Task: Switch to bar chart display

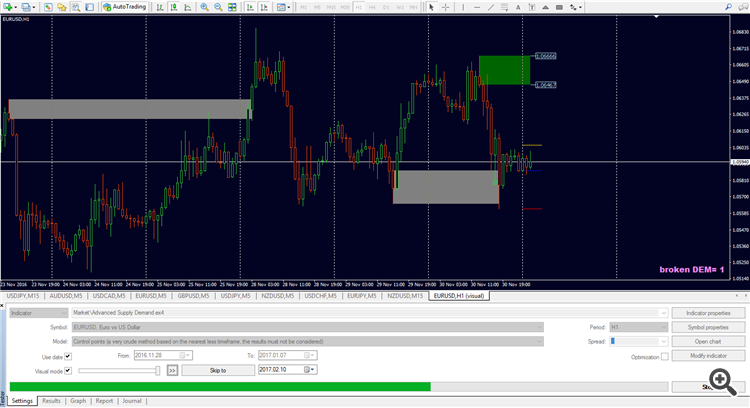Action: (160, 7)
